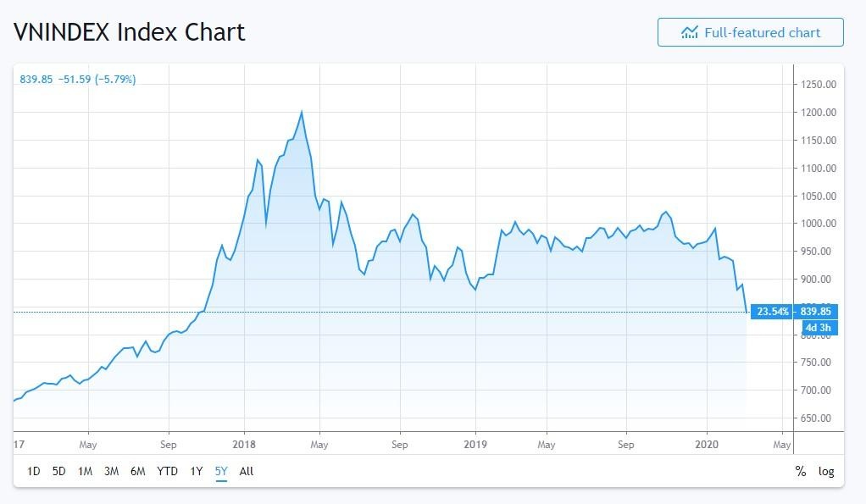Viewport: 866px width, 504px height.
Task: Click the VNINDEX Index Chart title
Action: tap(129, 32)
